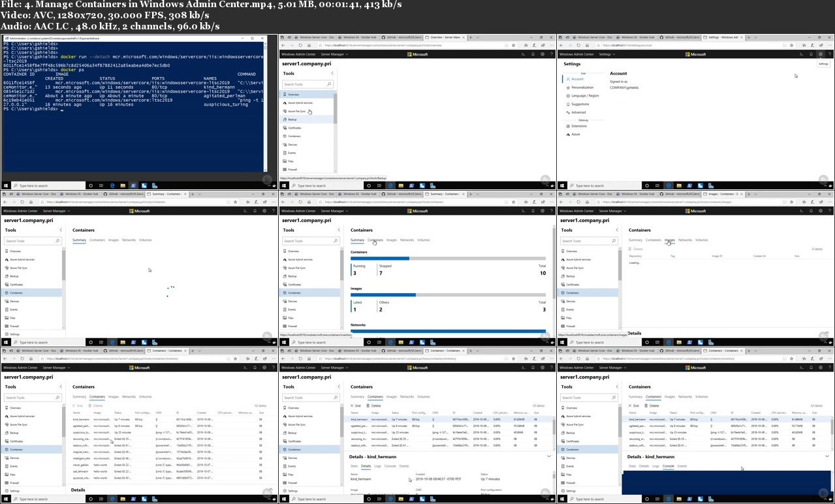The image size is (835, 504).
Task: Open Devices tool in the Overview frame
Action: click(x=307, y=144)
